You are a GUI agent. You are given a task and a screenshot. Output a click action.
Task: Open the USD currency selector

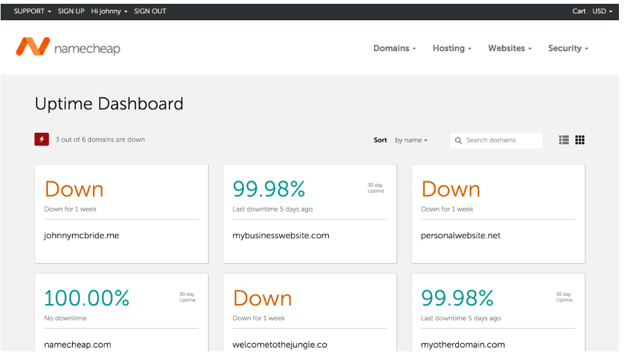602,11
